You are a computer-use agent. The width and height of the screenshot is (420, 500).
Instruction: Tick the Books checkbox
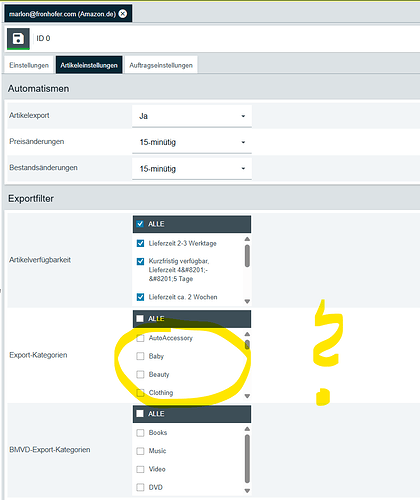click(x=140, y=433)
